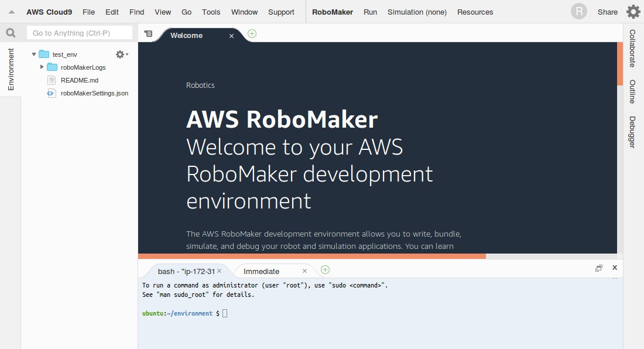Click the Go to Anything search field

[80, 33]
